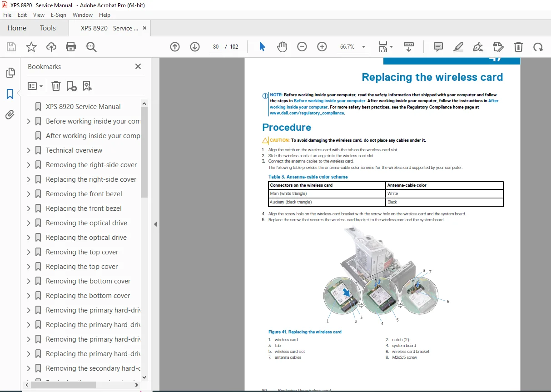Pick the Hand pan tool

tap(282, 47)
